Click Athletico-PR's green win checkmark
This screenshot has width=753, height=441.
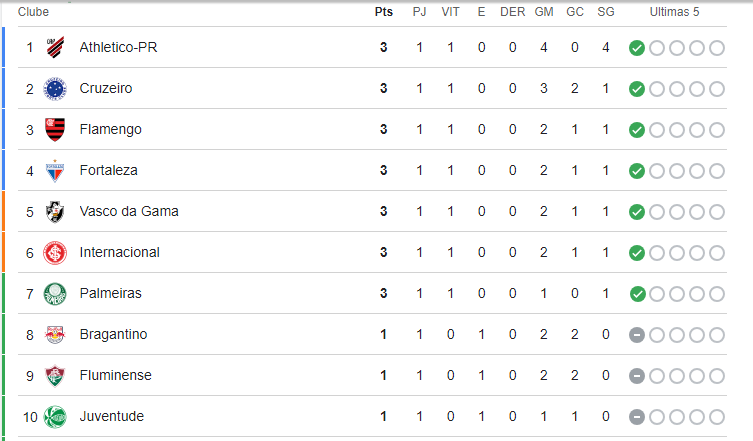click(x=637, y=48)
